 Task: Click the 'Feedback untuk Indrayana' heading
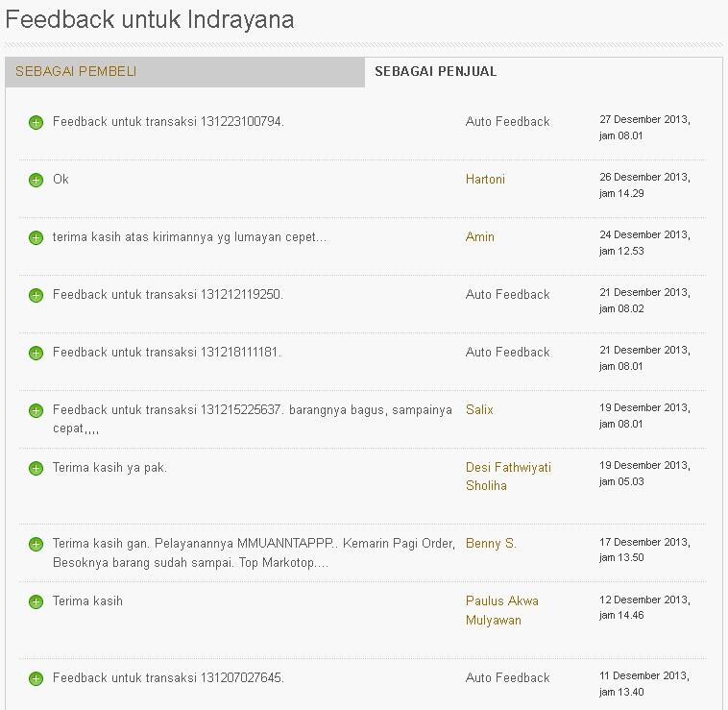tap(150, 20)
